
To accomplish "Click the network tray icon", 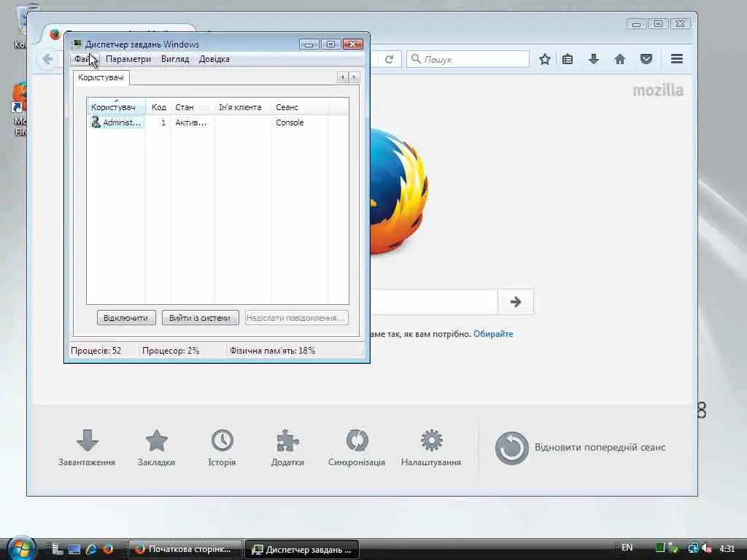I will [694, 549].
